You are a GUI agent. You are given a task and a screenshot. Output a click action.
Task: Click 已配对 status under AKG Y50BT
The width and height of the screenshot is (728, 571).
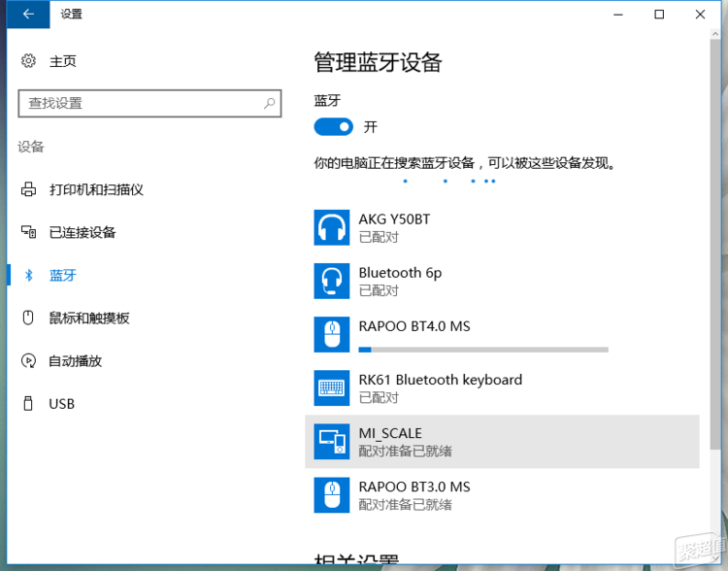tap(379, 237)
